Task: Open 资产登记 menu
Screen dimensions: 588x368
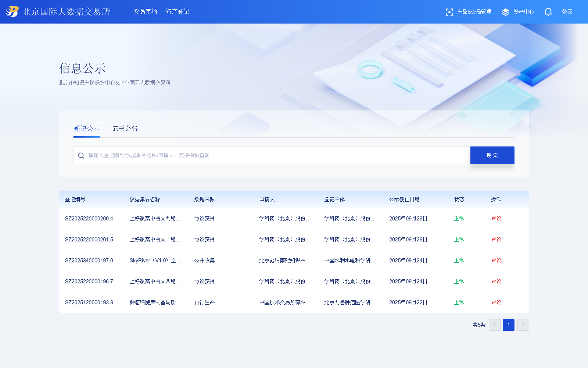Action: (178, 12)
